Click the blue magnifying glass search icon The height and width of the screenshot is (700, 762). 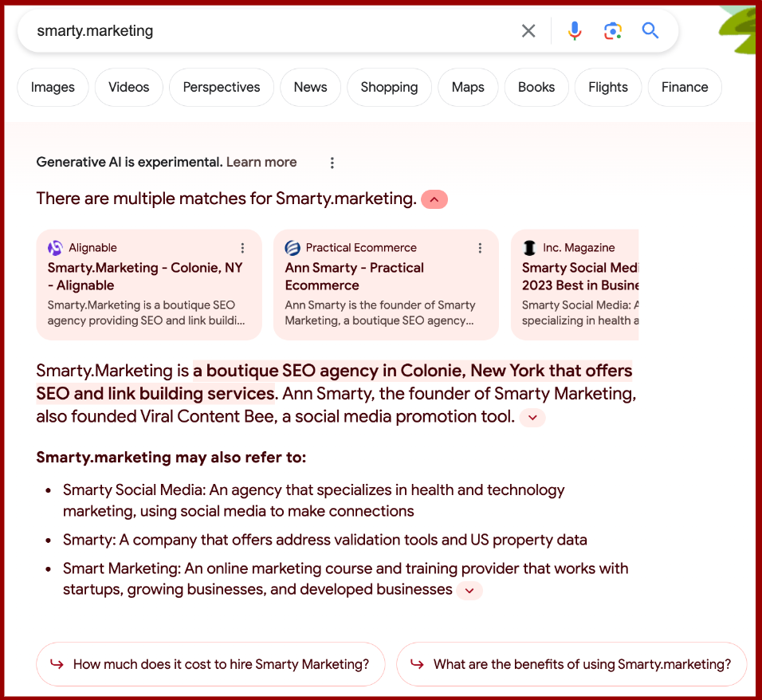click(650, 30)
